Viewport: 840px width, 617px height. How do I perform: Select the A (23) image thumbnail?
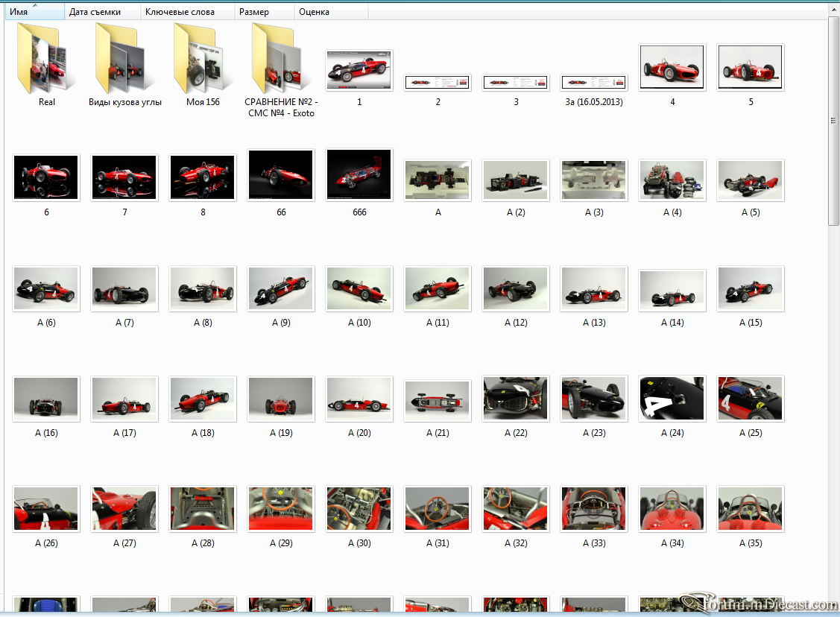coord(593,399)
